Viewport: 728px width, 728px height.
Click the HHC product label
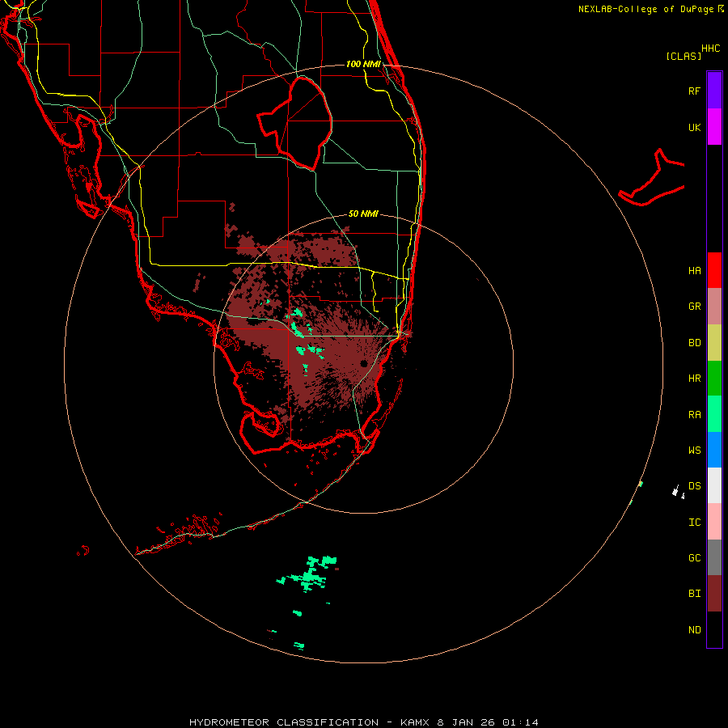711,49
